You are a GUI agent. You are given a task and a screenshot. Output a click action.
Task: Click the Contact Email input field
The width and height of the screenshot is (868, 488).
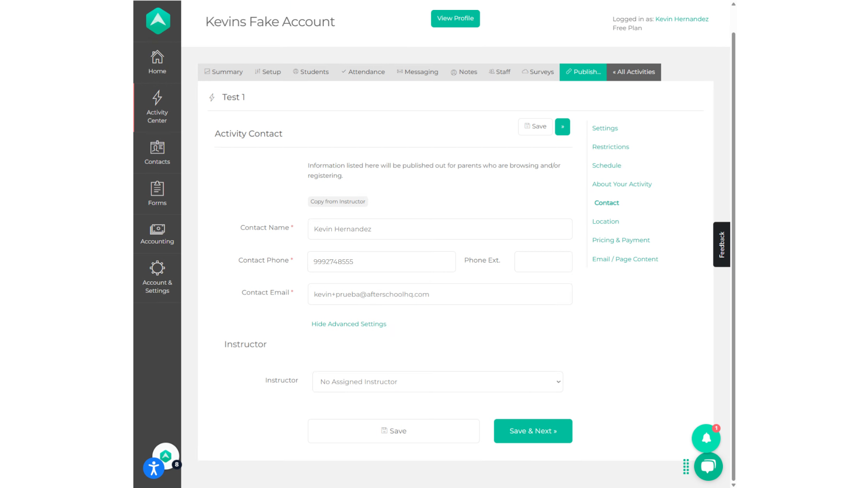[440, 294]
